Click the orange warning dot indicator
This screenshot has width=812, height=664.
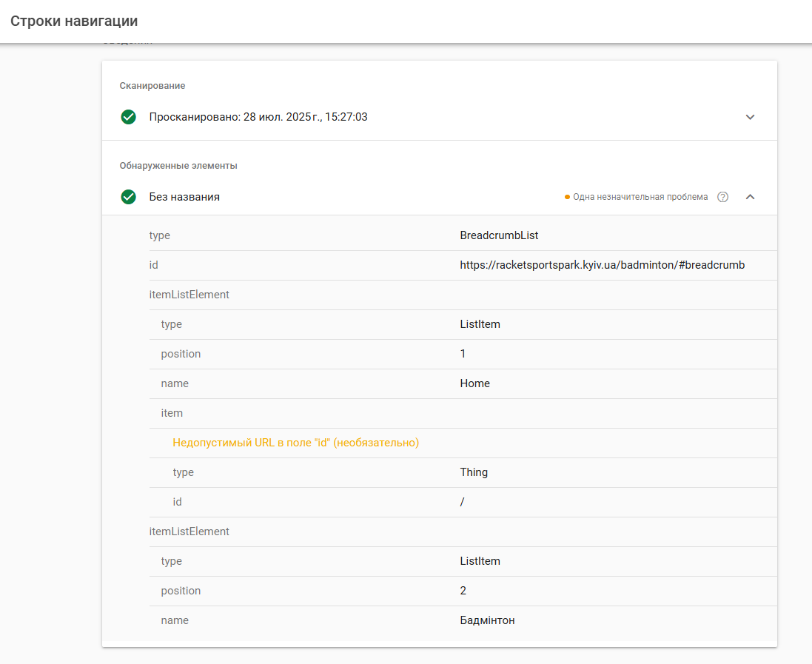[567, 197]
